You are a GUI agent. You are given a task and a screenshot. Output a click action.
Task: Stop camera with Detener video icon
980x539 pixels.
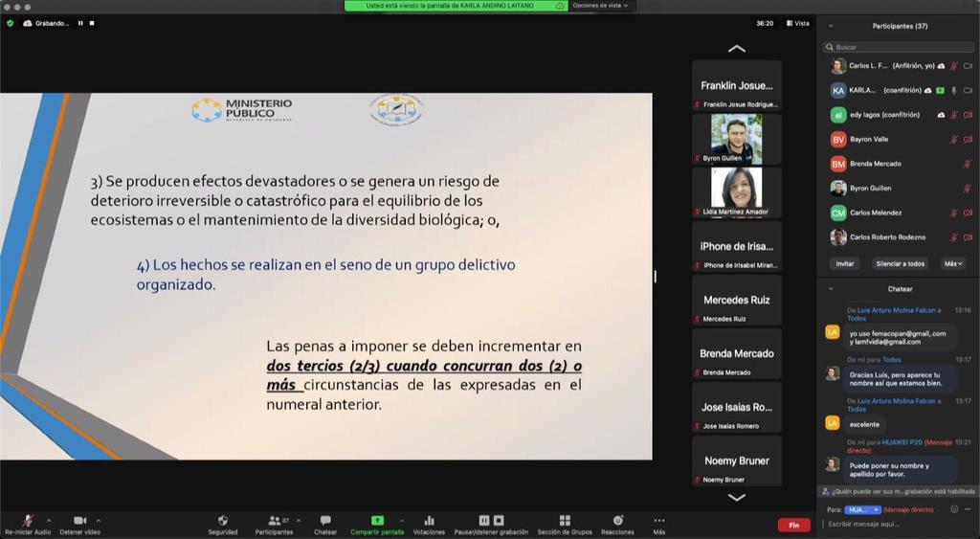(x=79, y=520)
